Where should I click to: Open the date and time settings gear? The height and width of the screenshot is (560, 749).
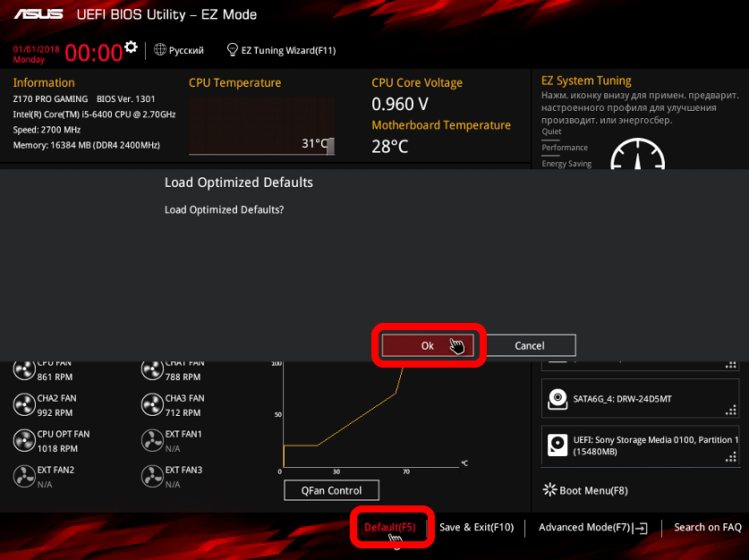131,47
